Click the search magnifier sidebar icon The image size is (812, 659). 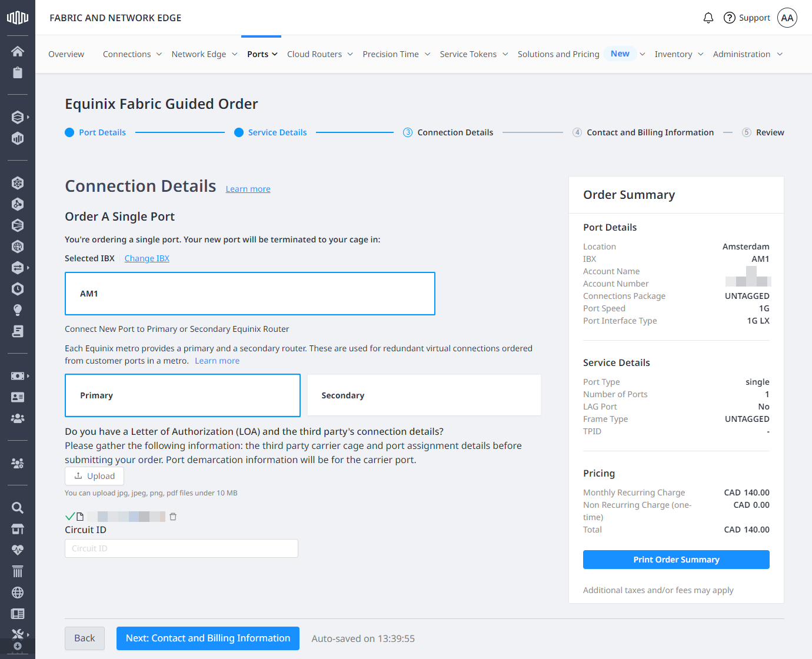(18, 508)
